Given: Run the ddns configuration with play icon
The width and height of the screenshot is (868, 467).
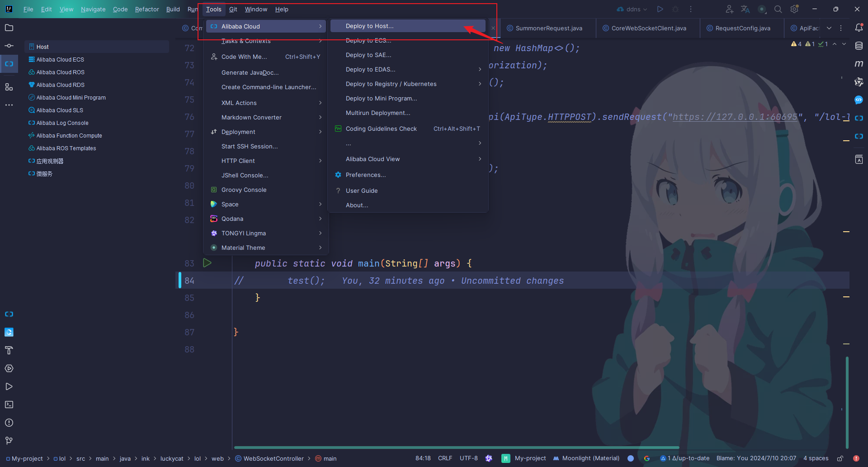Looking at the screenshot, I should [x=660, y=9].
